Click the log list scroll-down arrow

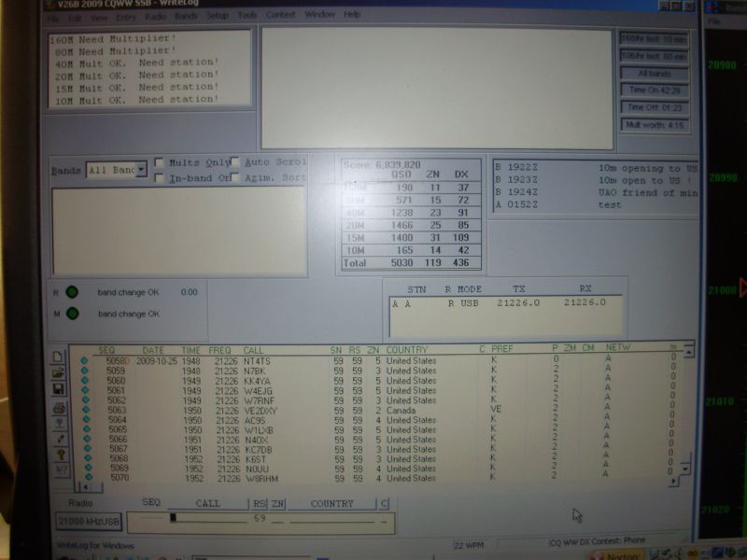pos(687,467)
